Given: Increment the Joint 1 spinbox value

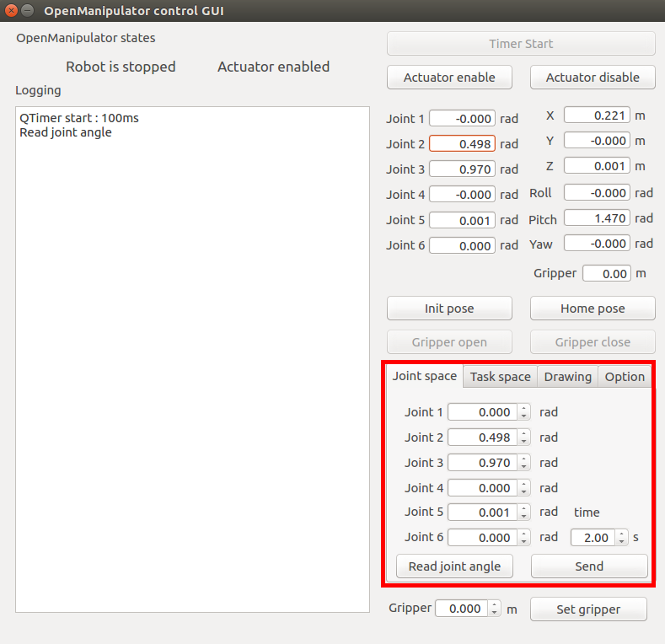Looking at the screenshot, I should point(524,409).
